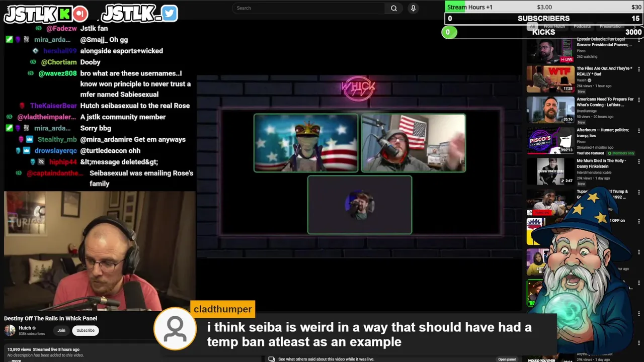Click chat username TheKaiserBear
Image resolution: width=644 pixels, height=362 pixels.
[x=53, y=106]
